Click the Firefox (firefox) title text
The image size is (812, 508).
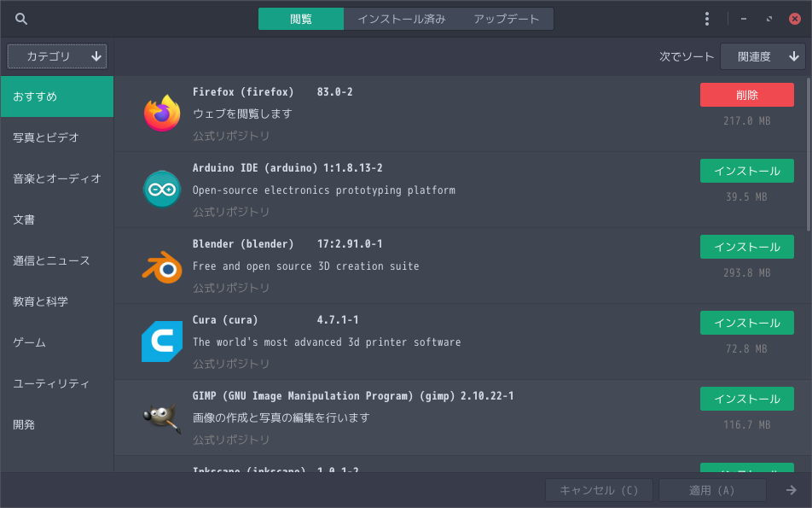(243, 91)
